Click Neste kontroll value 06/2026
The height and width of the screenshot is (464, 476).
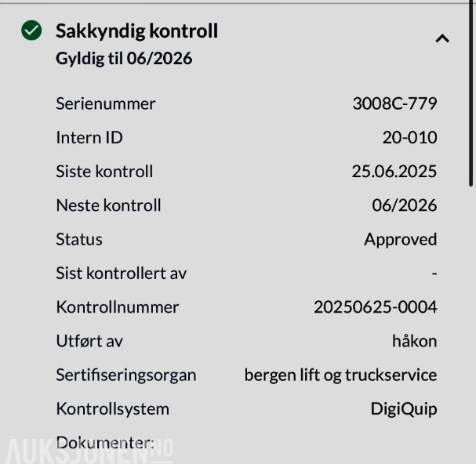tap(404, 205)
